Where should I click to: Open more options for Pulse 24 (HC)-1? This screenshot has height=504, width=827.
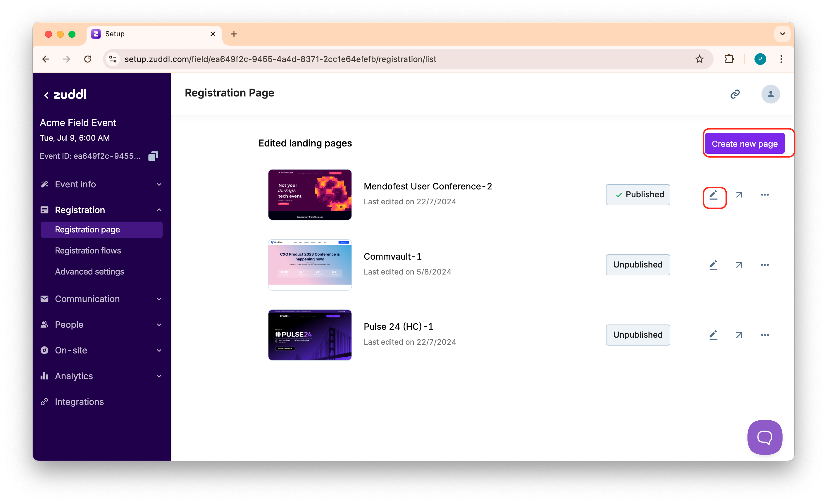pyautogui.click(x=765, y=335)
